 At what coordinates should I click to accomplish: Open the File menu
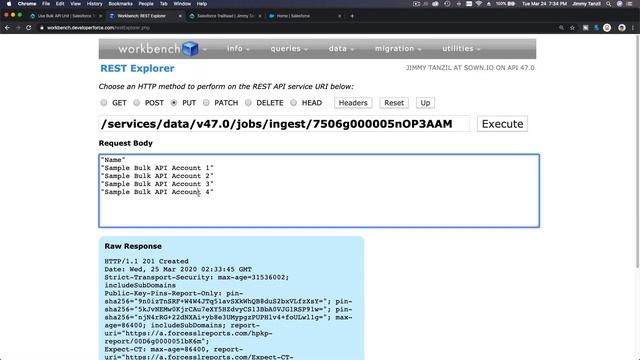46,4
